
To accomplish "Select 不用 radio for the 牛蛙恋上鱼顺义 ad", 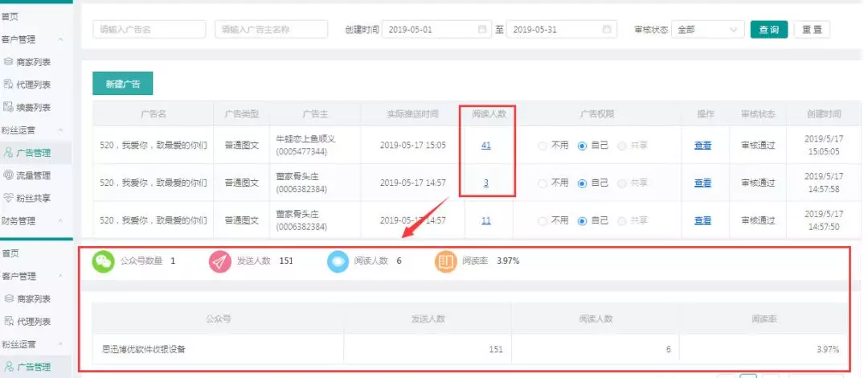I will pyautogui.click(x=542, y=146).
